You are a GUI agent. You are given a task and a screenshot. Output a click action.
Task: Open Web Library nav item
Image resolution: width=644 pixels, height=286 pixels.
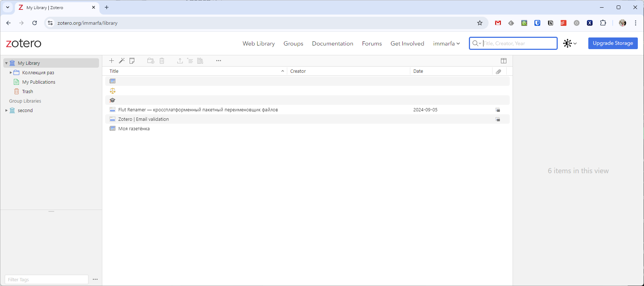click(258, 43)
